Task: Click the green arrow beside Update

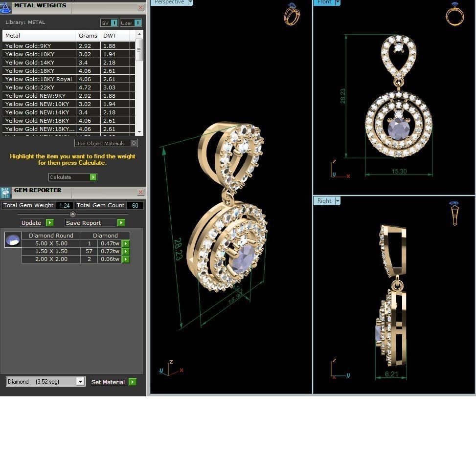Action: point(49,223)
